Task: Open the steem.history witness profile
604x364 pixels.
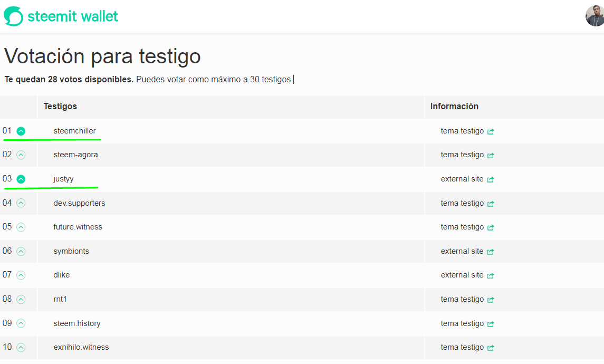Action: (x=77, y=323)
